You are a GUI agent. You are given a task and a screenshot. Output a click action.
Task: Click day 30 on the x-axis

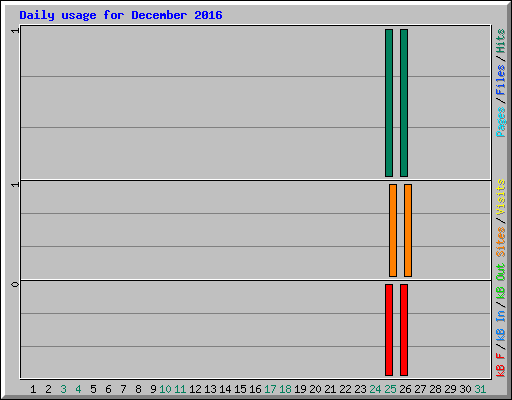point(465,389)
